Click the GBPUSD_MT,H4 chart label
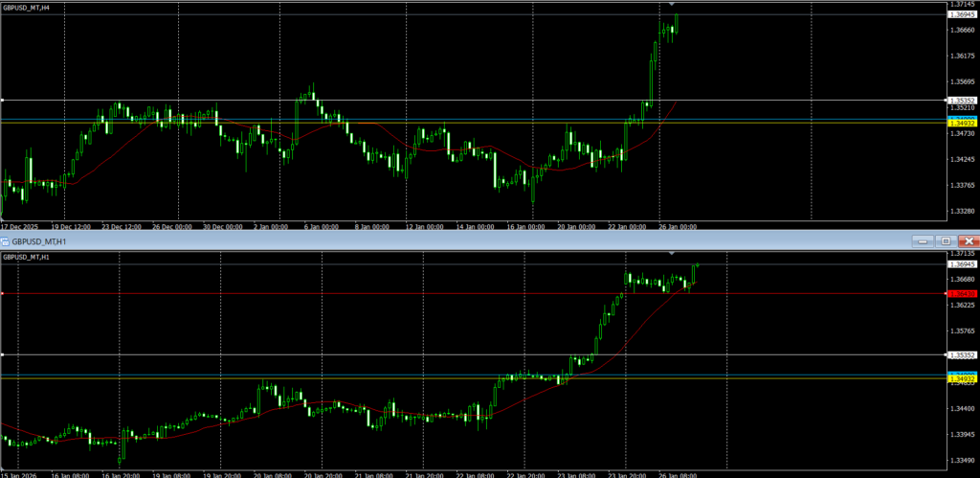980x478 pixels. click(x=27, y=7)
